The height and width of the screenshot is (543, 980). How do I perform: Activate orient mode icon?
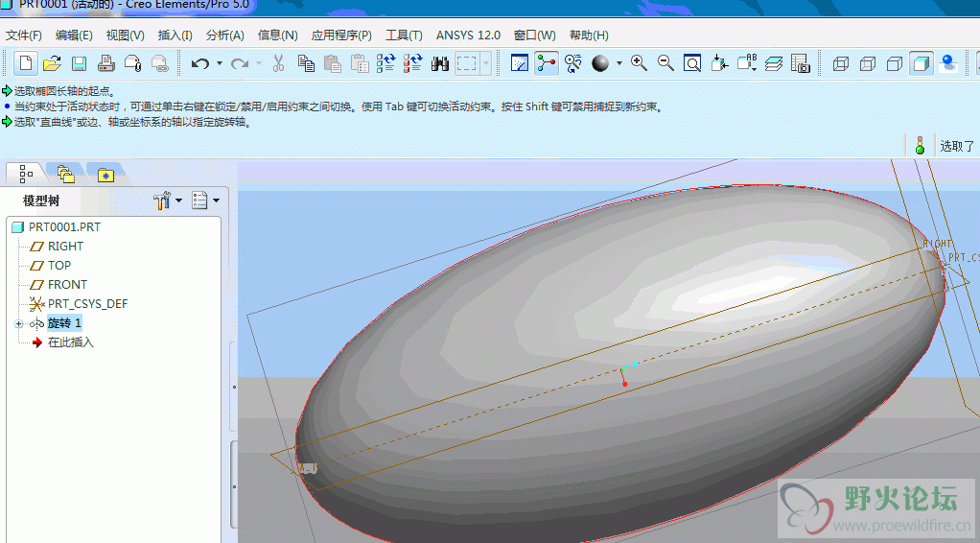click(572, 63)
